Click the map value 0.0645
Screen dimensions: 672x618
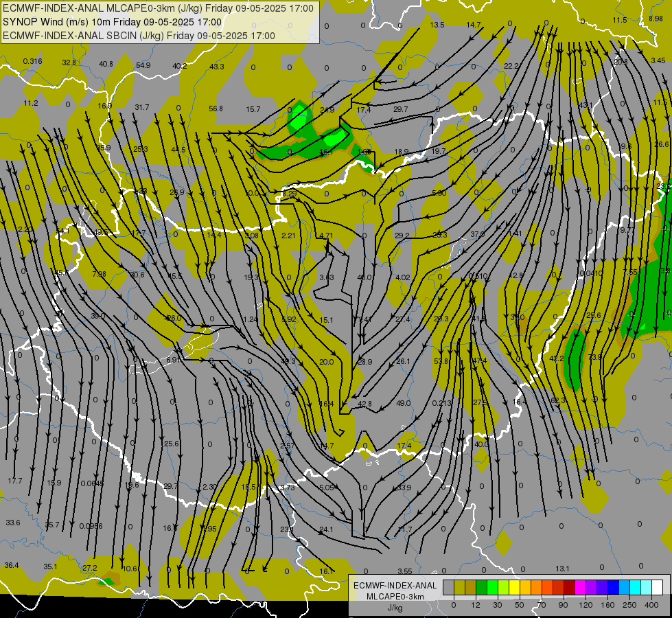(92, 483)
